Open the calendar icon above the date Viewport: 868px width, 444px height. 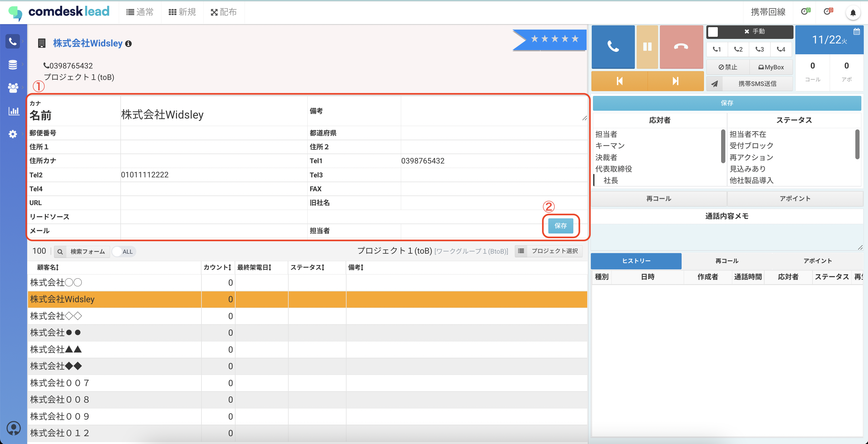coord(857,32)
